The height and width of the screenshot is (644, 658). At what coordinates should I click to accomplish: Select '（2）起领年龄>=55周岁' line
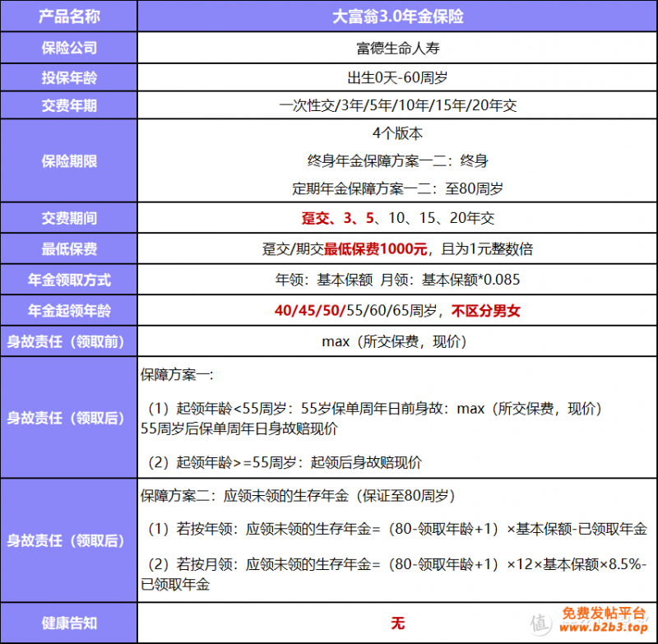click(283, 462)
